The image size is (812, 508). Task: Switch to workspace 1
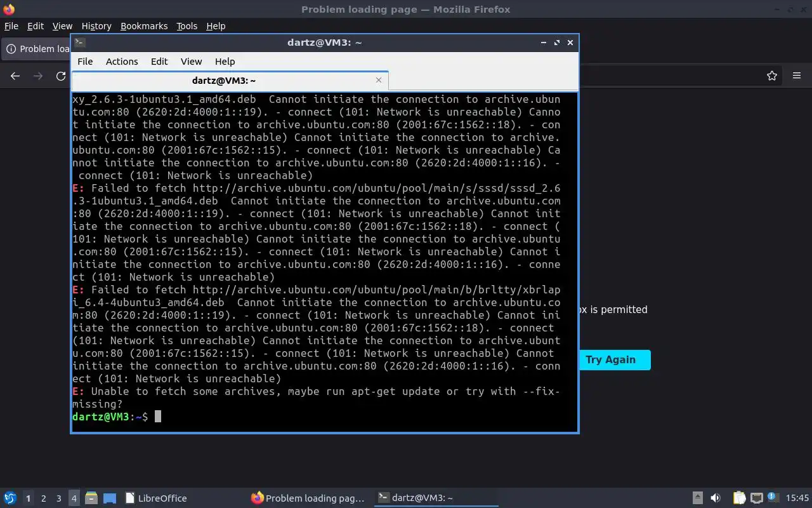click(x=28, y=498)
